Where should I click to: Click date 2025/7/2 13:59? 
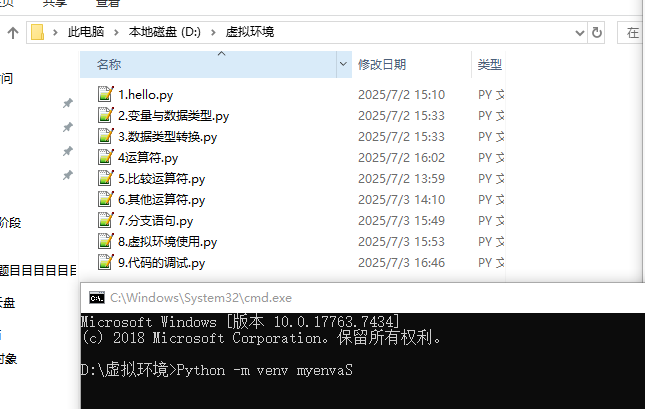[401, 179]
